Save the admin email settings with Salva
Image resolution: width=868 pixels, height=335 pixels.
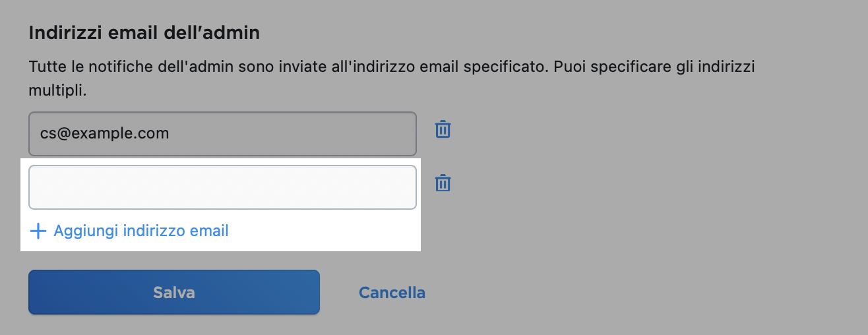(174, 292)
